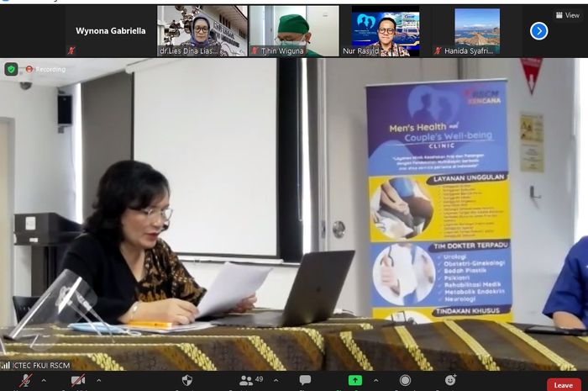Image resolution: width=588 pixels, height=391 pixels.
Task: Expand the participants options caret
Action: tap(276, 381)
